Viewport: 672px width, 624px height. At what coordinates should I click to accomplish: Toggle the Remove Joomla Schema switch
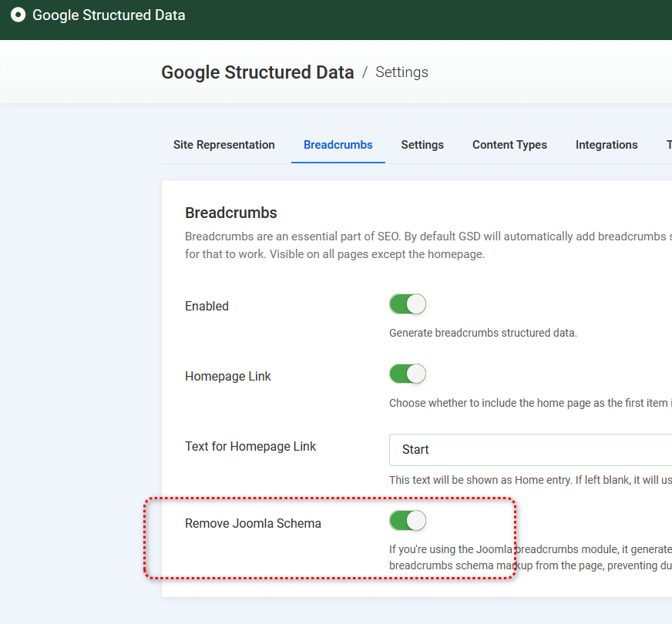click(x=408, y=522)
